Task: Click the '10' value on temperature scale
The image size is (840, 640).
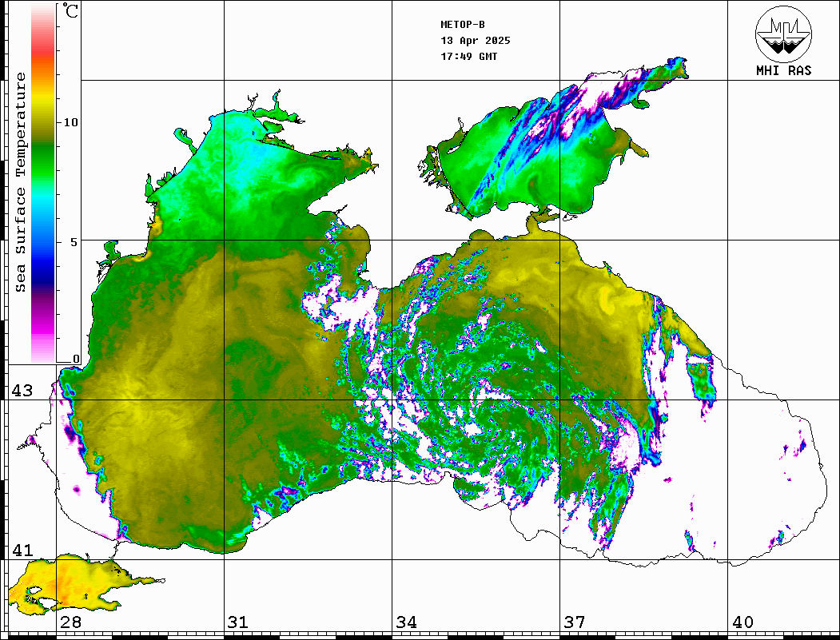Action: point(70,122)
